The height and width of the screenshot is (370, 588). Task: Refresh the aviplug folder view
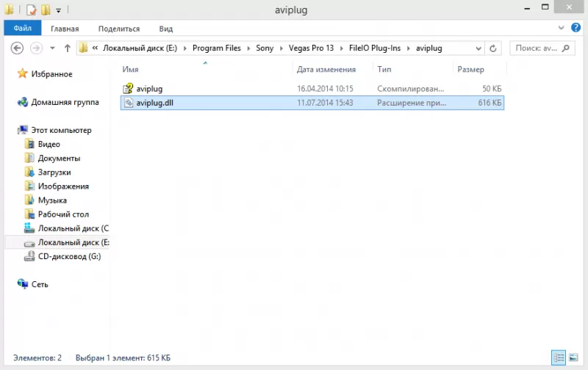[493, 48]
